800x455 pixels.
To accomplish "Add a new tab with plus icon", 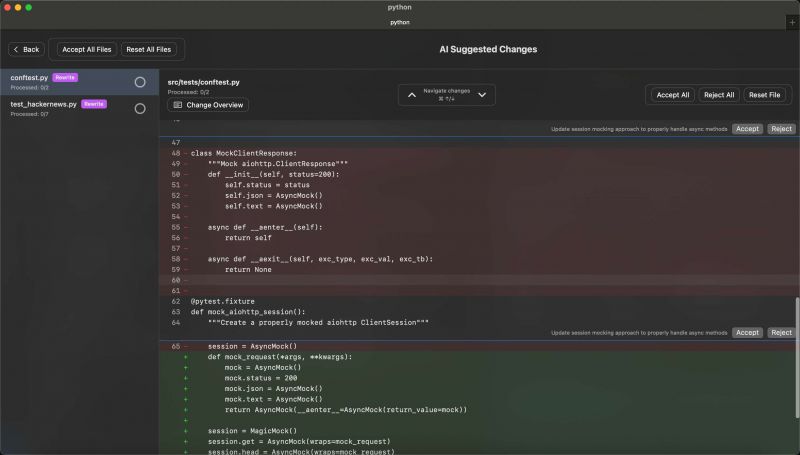I will pyautogui.click(x=792, y=22).
